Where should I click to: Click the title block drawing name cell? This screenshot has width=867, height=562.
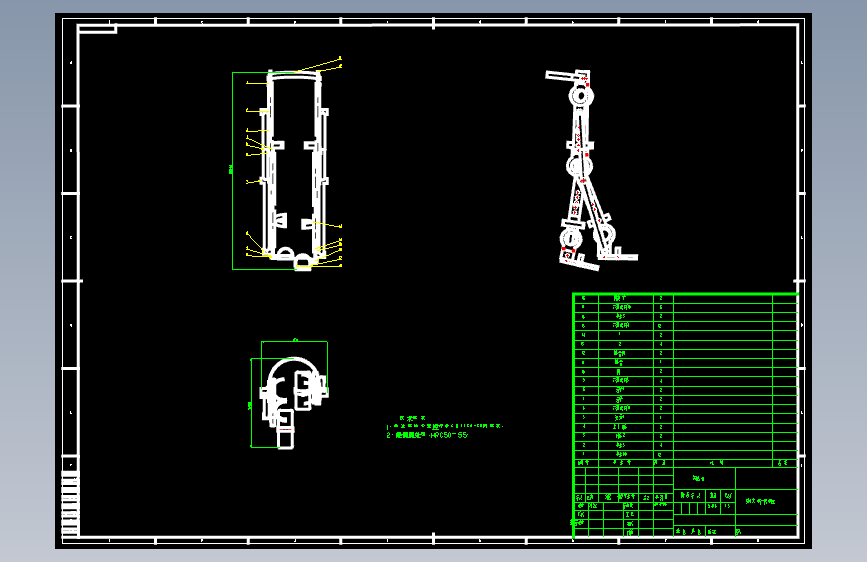pos(766,501)
